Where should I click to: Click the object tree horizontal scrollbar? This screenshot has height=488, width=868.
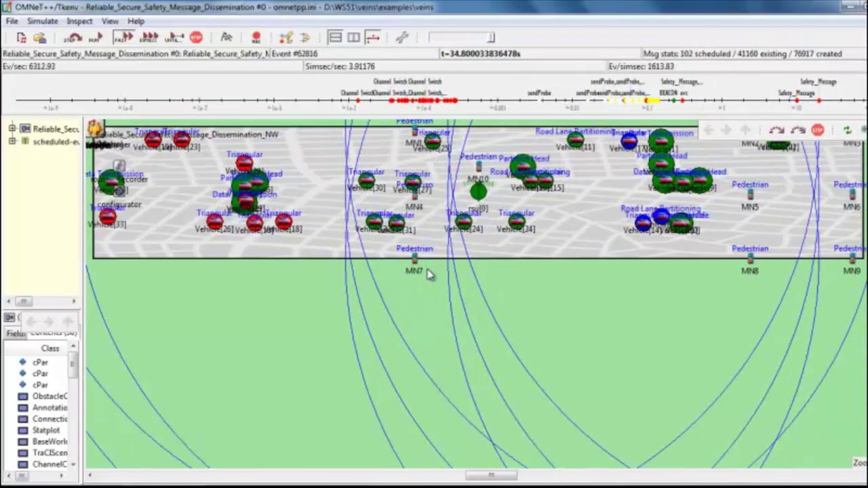41,301
